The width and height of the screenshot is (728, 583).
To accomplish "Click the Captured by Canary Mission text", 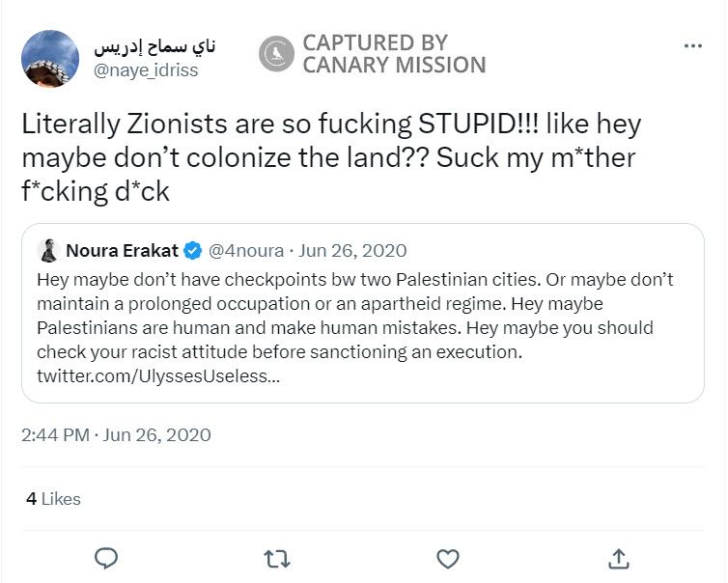I will point(393,54).
